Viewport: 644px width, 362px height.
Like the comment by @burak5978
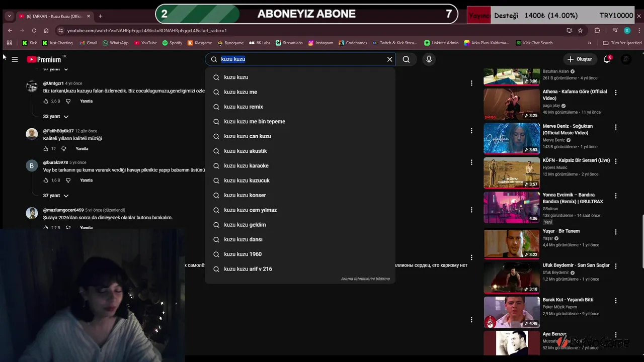(x=46, y=180)
